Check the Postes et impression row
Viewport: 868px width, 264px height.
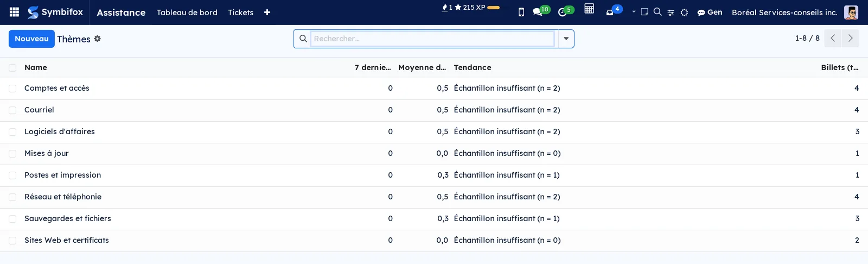[x=12, y=175]
